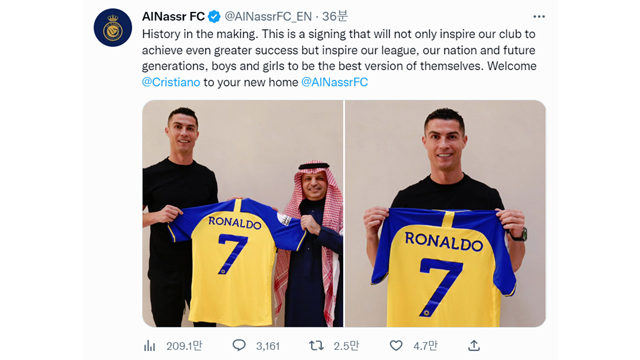Click the reply speech bubble icon
The width and height of the screenshot is (640, 360).
[x=239, y=345]
